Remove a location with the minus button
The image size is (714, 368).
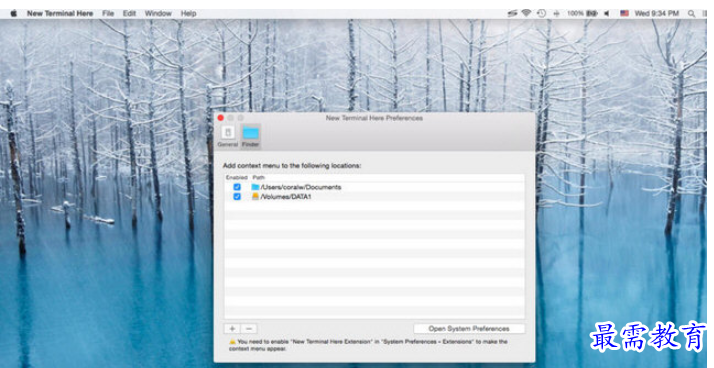pyautogui.click(x=249, y=328)
